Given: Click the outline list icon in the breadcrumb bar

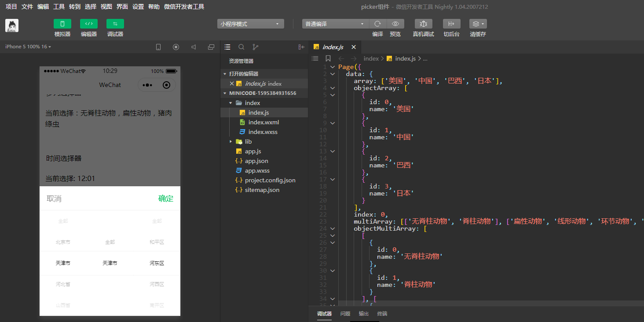Looking at the screenshot, I should (315, 58).
